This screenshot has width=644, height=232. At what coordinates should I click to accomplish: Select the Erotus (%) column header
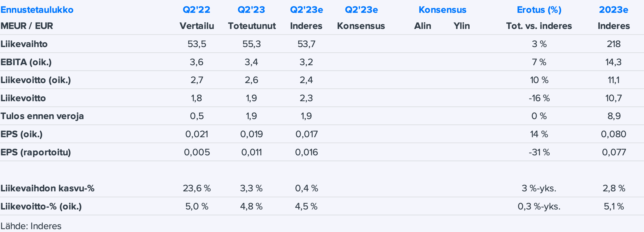[x=539, y=10]
